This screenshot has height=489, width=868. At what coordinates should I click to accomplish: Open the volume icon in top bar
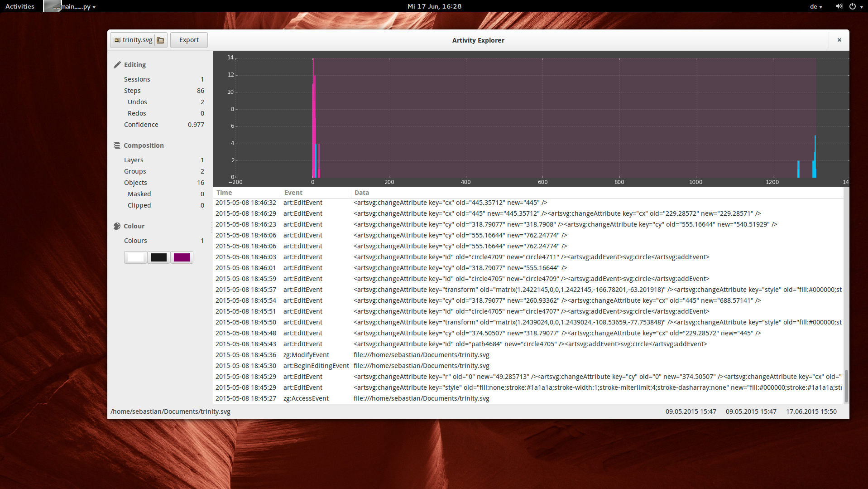pos(839,6)
